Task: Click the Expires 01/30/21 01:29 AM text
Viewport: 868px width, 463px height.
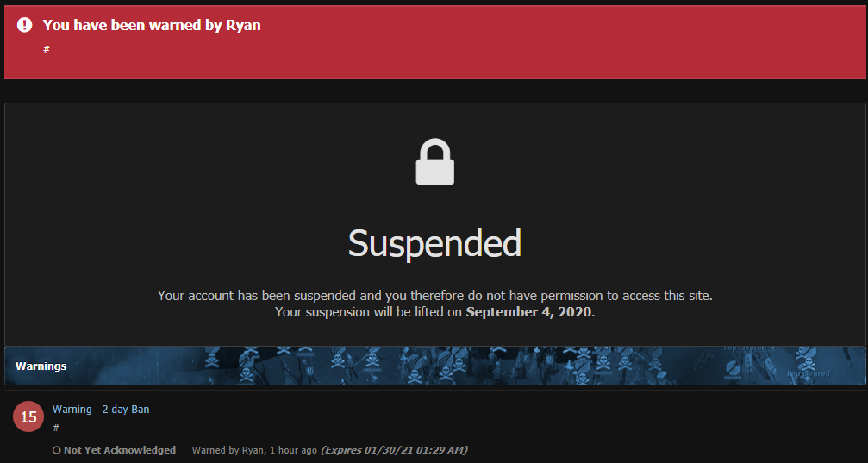Action: click(x=394, y=450)
